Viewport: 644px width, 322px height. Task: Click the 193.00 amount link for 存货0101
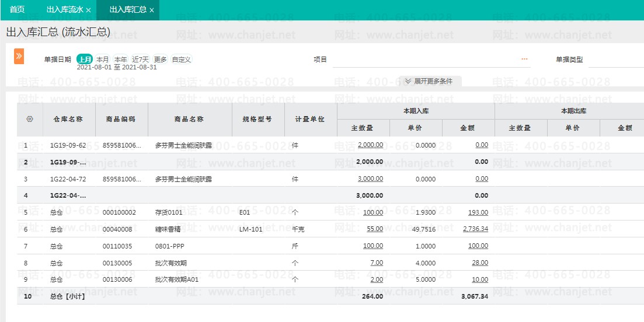pyautogui.click(x=478, y=212)
